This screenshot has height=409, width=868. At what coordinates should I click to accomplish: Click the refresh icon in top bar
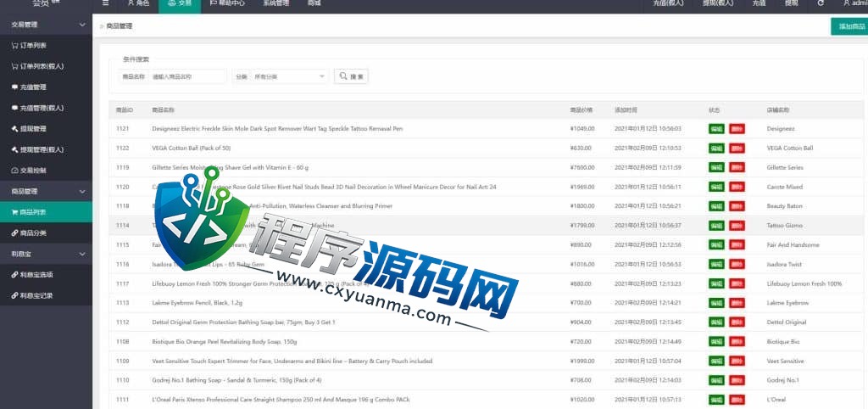coord(821,3)
